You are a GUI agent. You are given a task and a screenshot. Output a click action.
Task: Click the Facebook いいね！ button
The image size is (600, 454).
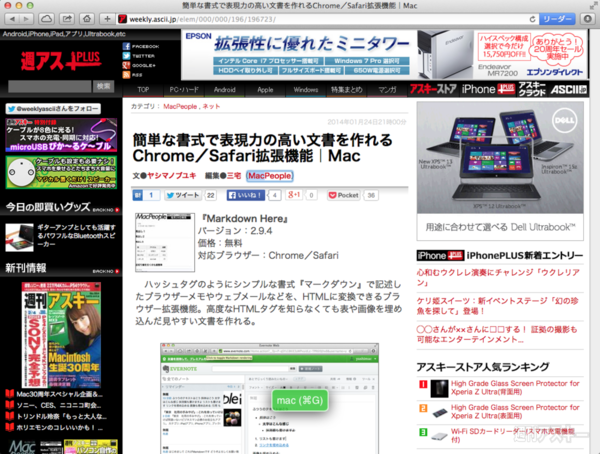(246, 195)
